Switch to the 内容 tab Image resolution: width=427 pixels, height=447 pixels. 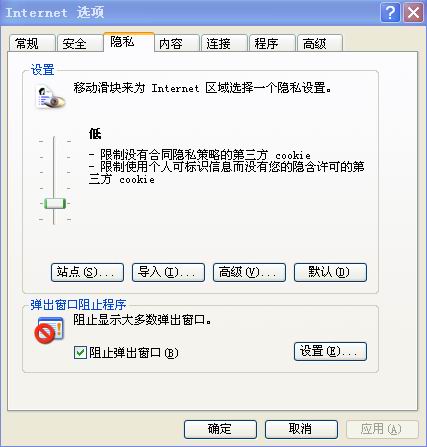click(x=177, y=43)
